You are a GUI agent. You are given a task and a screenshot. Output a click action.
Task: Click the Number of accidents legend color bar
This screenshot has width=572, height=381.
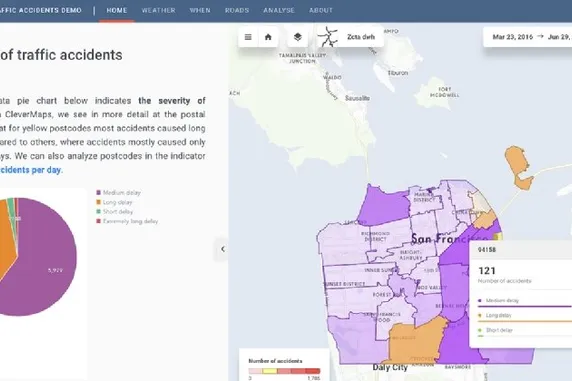pos(285,371)
